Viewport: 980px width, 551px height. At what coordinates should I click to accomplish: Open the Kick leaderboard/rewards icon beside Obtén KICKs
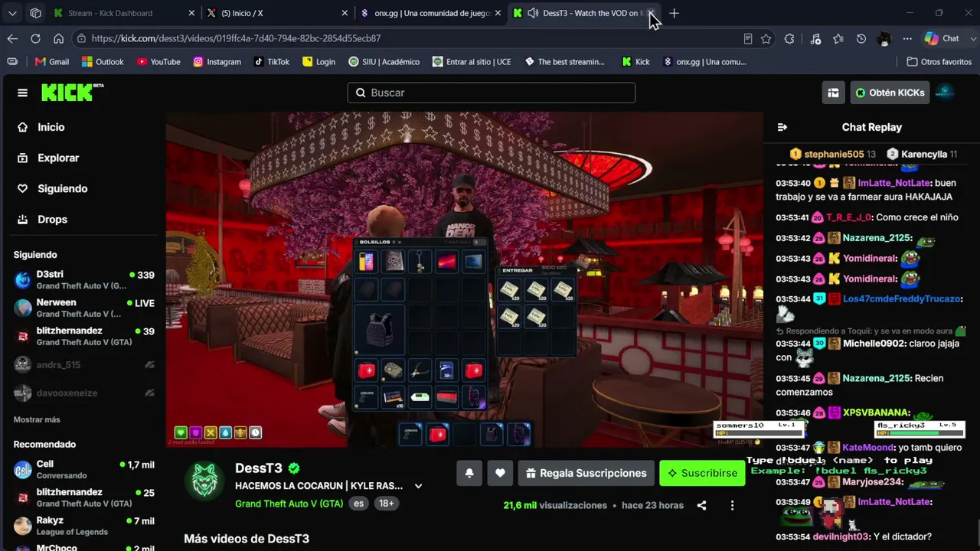(833, 93)
